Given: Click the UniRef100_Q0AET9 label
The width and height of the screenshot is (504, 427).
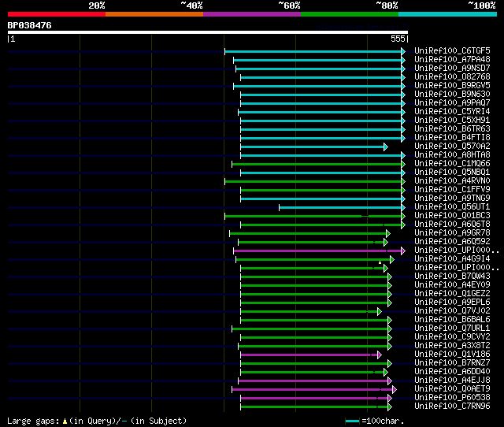Looking at the screenshot, I should pos(452,389).
